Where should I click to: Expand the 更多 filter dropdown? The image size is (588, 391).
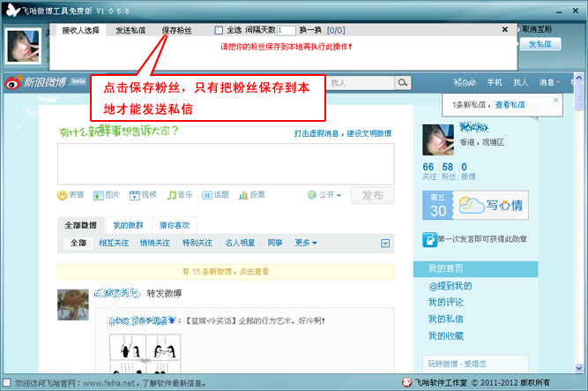click(306, 243)
